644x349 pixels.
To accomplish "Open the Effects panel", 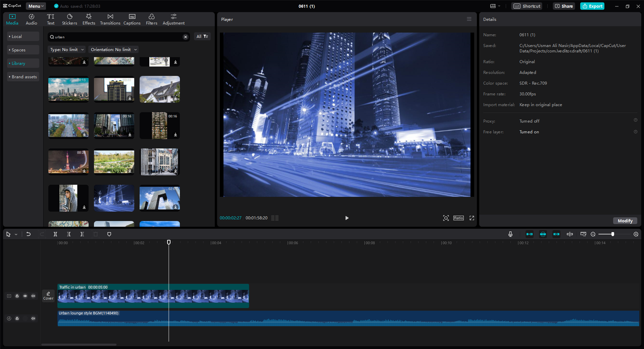I will click(89, 19).
